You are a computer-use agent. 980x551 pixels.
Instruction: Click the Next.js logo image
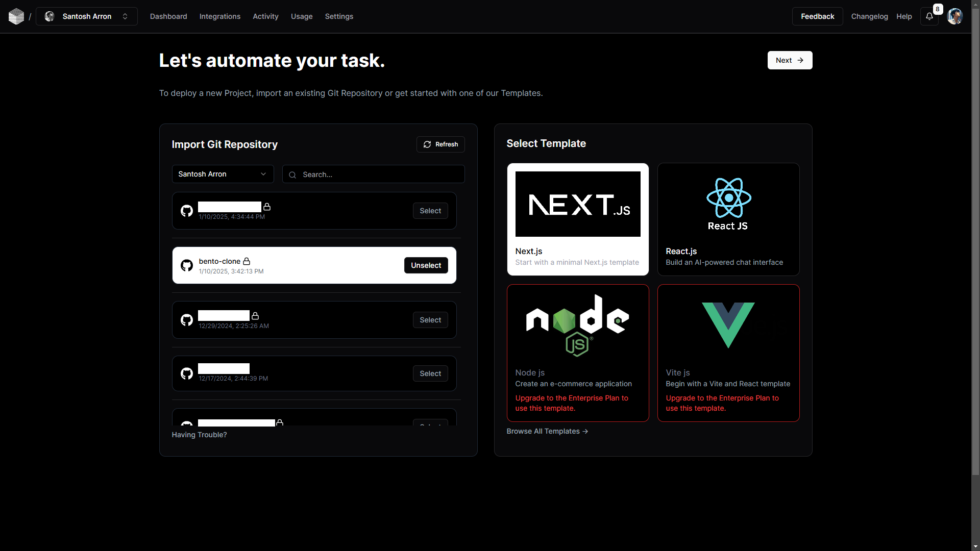tap(578, 204)
